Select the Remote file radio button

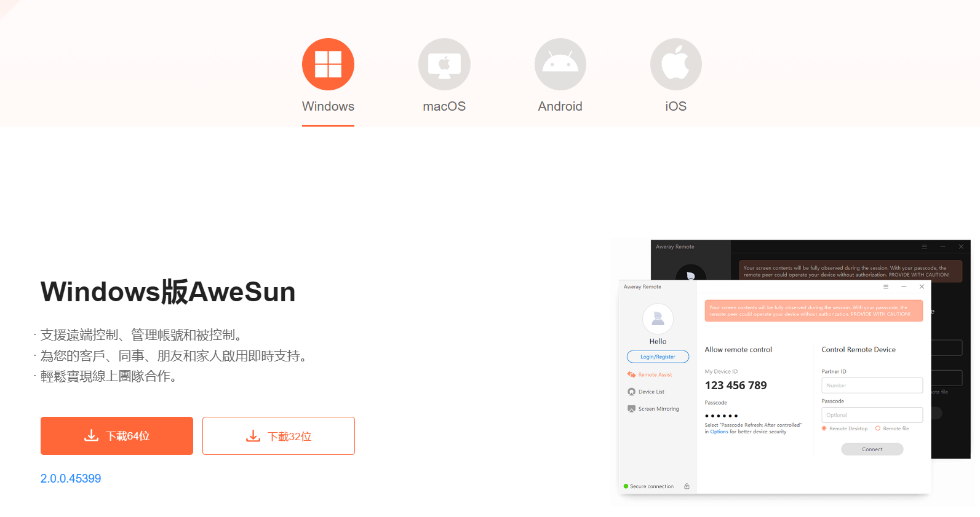pyautogui.click(x=878, y=428)
